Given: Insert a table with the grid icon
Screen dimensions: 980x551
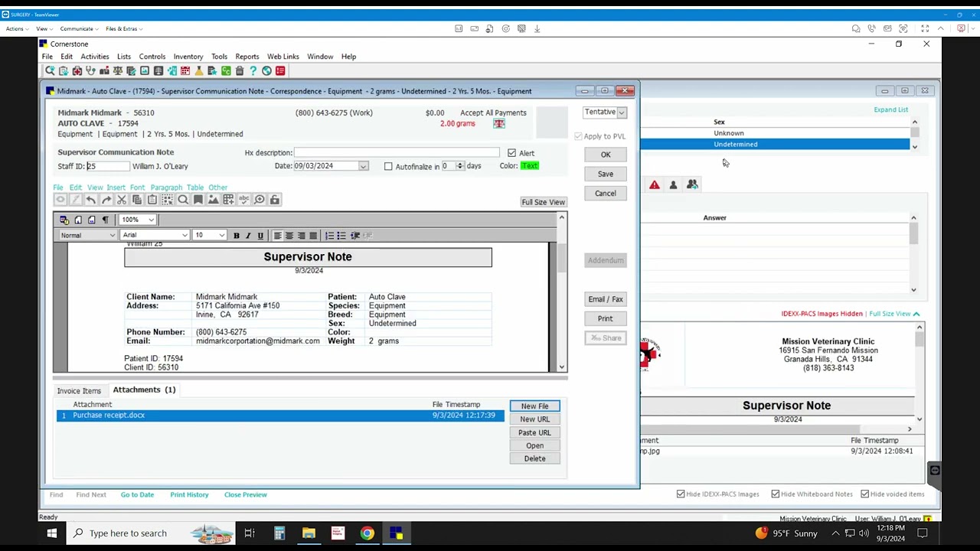Looking at the screenshot, I should point(228,200).
